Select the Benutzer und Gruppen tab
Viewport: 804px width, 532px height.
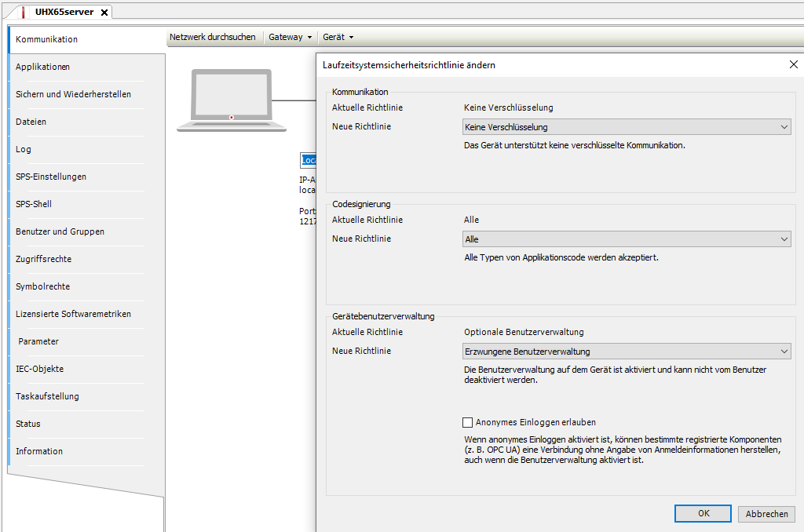click(60, 231)
